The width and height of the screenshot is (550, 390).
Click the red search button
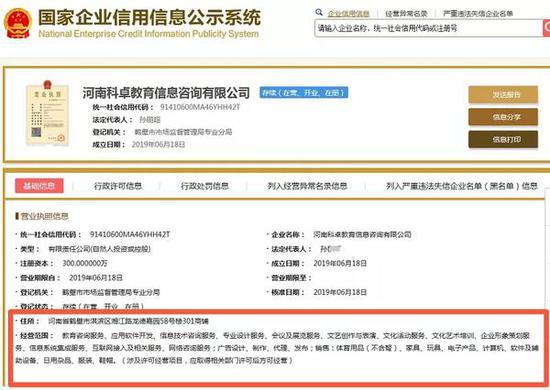(546, 28)
